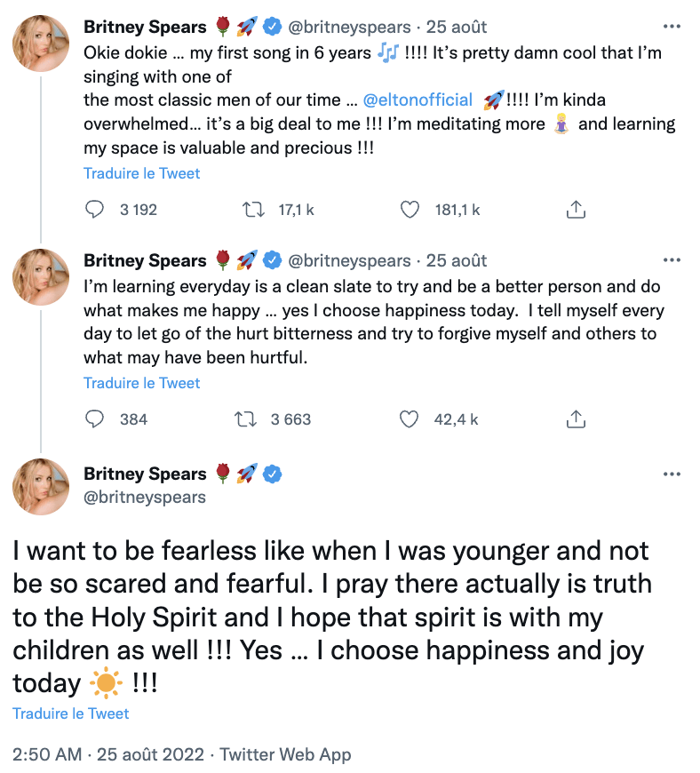Open the 2:50 AM 25 août 2022 timestamp

coord(108,754)
